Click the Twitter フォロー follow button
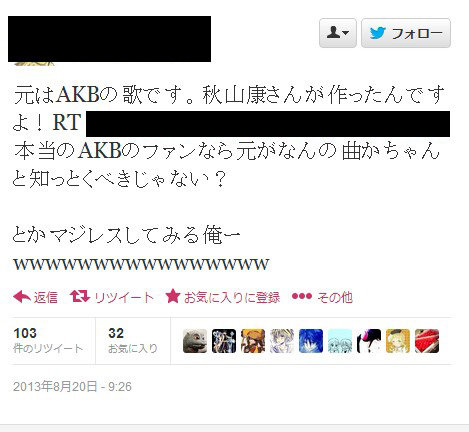Image resolution: width=469 pixels, height=432 pixels. 406,33
